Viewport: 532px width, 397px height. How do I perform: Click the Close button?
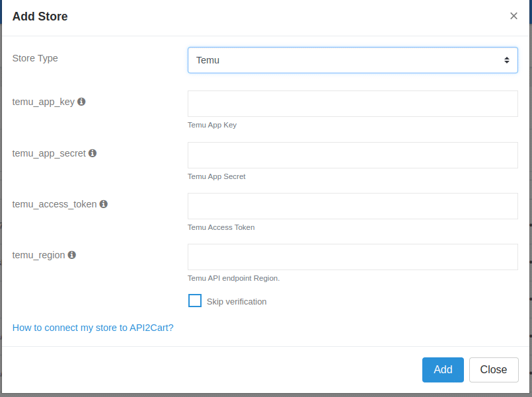pyautogui.click(x=494, y=369)
